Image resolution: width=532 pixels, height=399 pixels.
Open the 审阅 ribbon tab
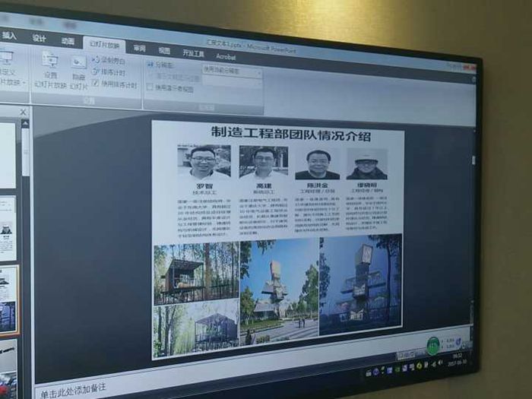point(139,48)
